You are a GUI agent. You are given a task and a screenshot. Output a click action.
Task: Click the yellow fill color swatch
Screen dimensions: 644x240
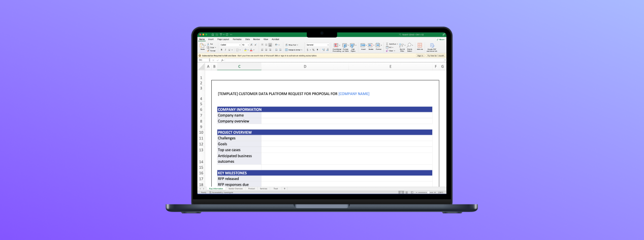coord(245,50)
